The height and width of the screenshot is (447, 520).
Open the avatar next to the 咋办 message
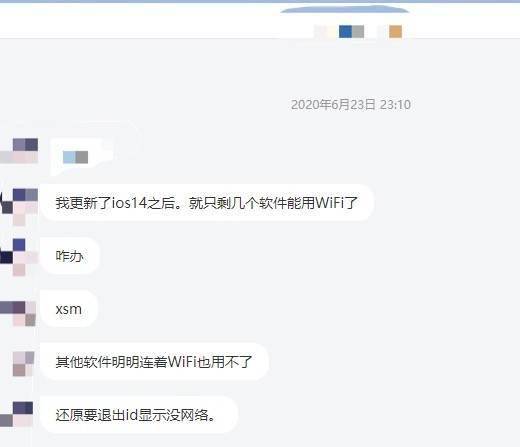point(19,257)
